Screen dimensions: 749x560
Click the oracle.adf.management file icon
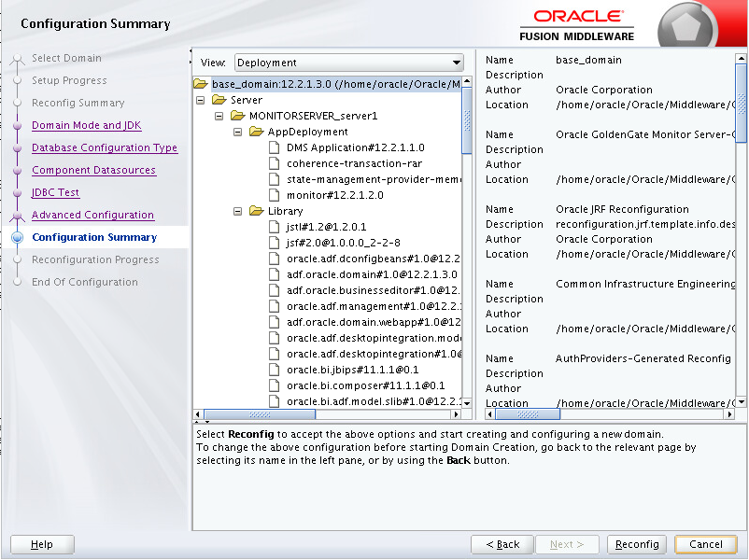click(275, 306)
